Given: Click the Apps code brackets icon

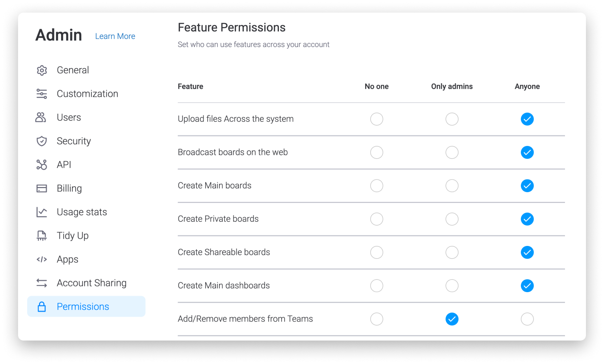Looking at the screenshot, I should coord(42,259).
